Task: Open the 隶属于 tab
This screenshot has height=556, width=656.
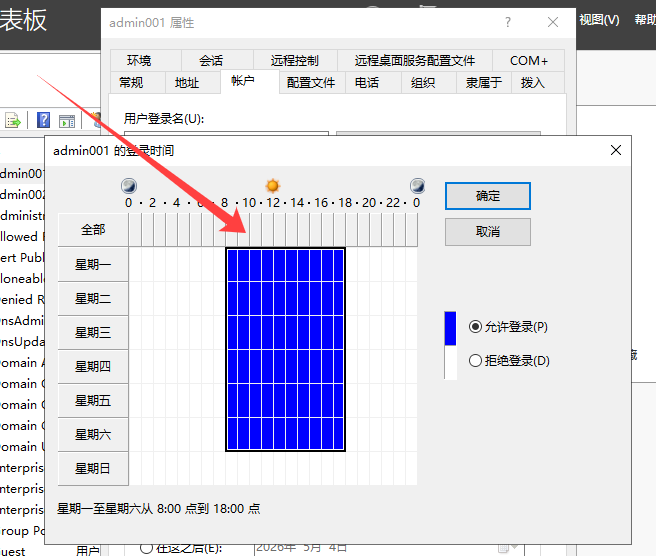Action: tap(483, 83)
